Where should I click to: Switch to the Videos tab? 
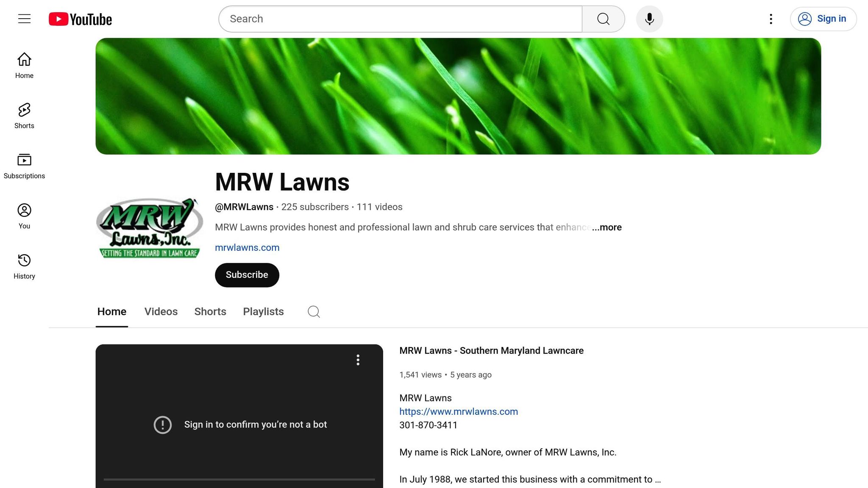(161, 312)
